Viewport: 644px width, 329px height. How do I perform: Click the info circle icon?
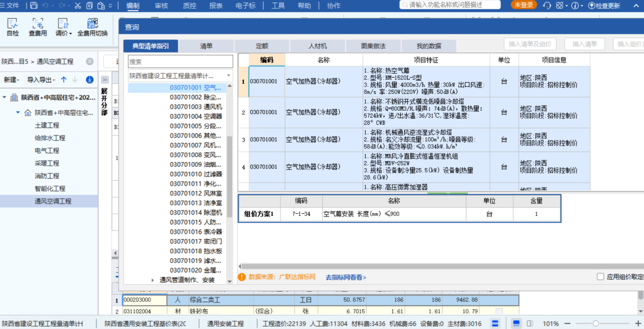[575, 6]
